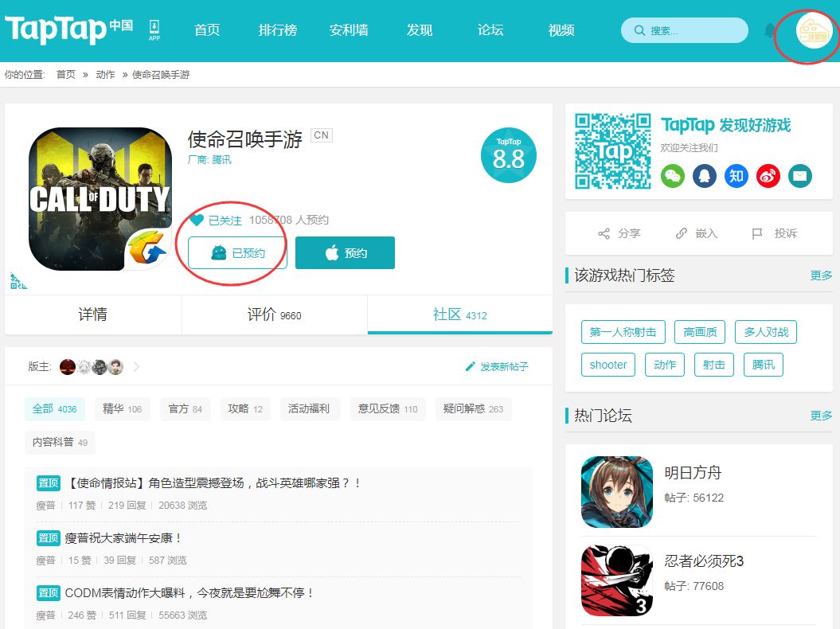Click 首页 in the breadcrumb

coord(66,75)
